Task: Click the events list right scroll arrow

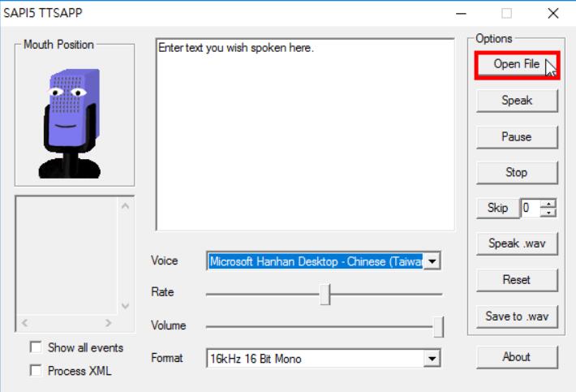Action: tap(108, 323)
